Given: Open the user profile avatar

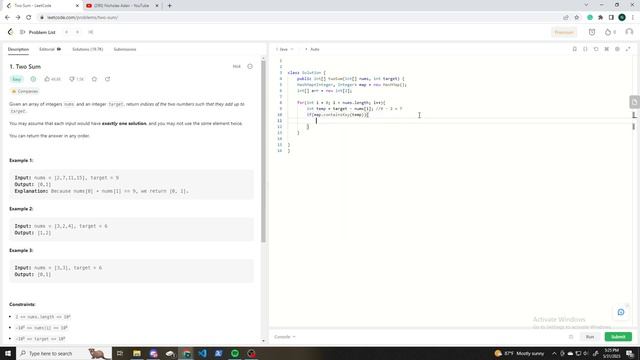Looking at the screenshot, I should [629, 32].
